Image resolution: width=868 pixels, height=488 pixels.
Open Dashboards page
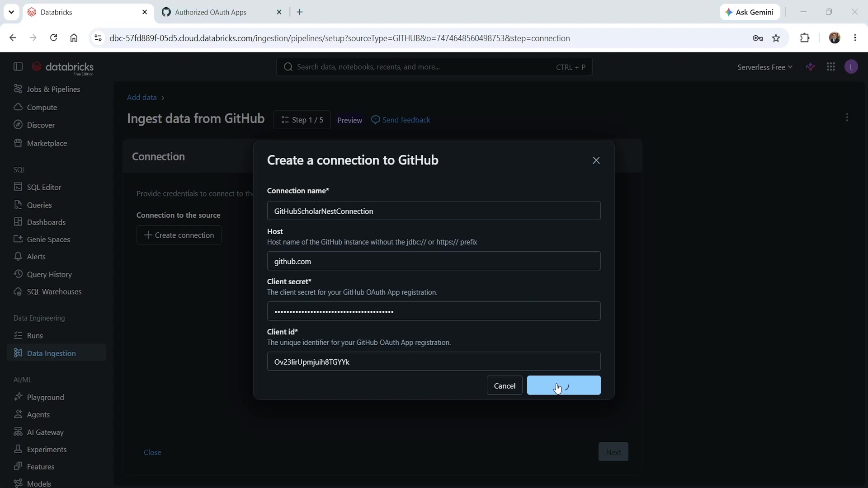coord(46,222)
